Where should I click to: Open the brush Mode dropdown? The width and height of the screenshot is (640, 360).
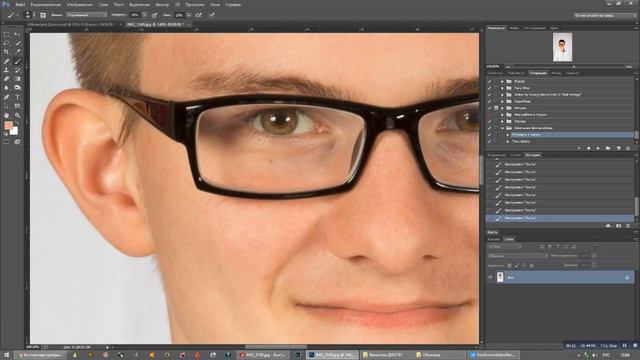(86, 15)
